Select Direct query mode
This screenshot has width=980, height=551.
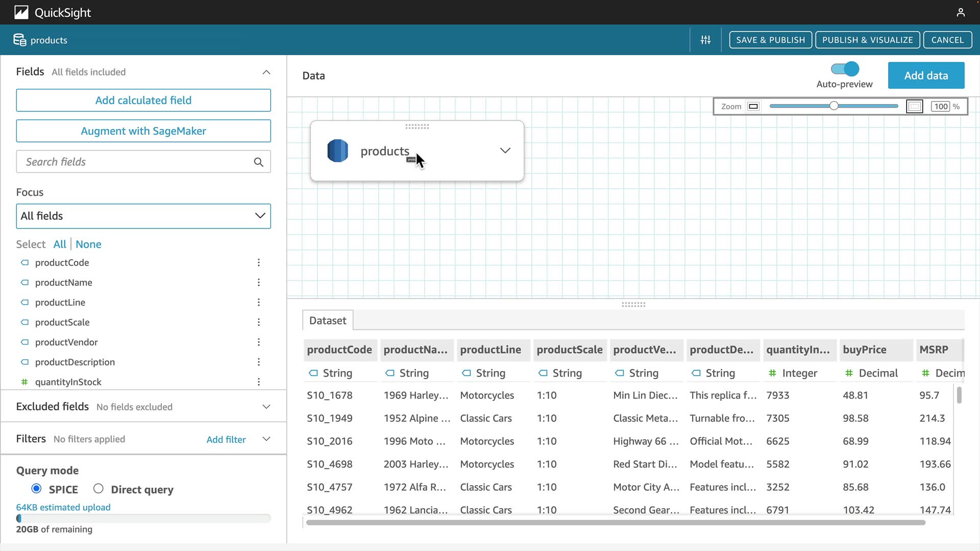pyautogui.click(x=99, y=489)
